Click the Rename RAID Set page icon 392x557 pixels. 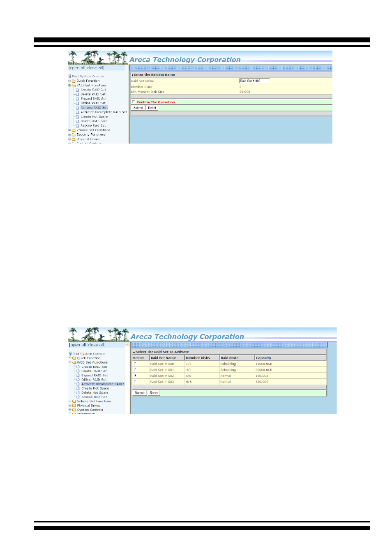(77, 108)
